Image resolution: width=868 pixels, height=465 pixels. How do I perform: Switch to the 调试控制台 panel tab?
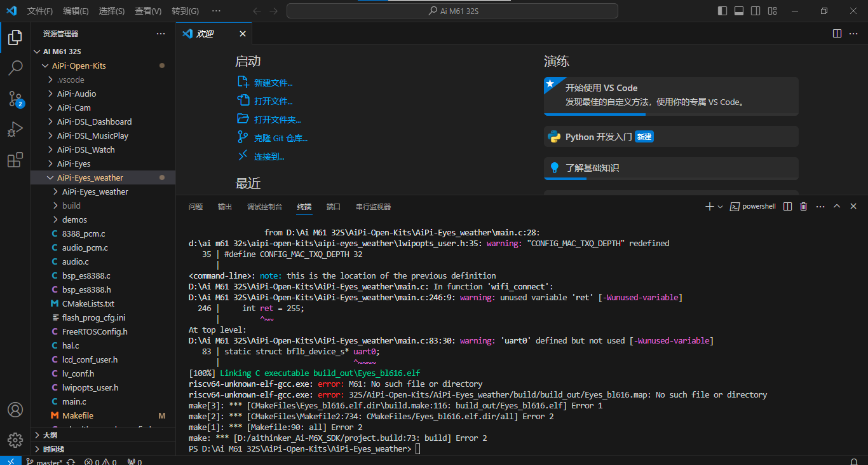tap(264, 207)
